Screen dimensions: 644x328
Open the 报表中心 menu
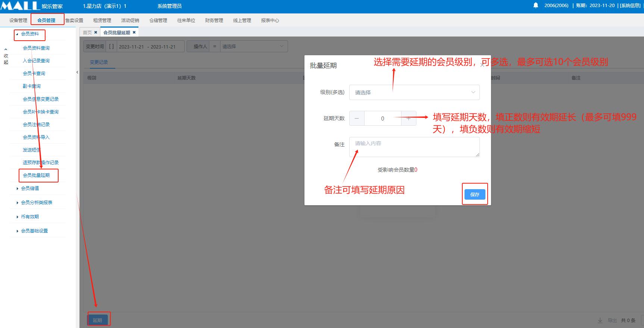(270, 21)
